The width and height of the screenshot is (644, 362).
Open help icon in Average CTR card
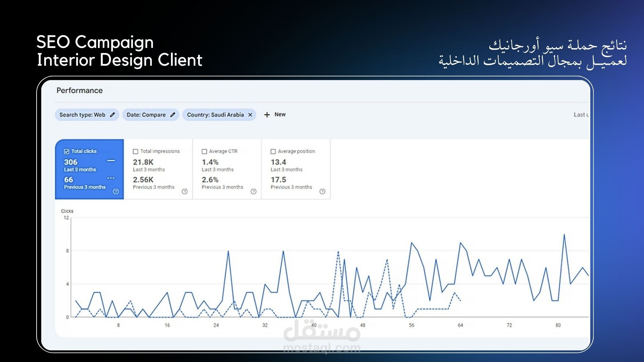pos(254,191)
